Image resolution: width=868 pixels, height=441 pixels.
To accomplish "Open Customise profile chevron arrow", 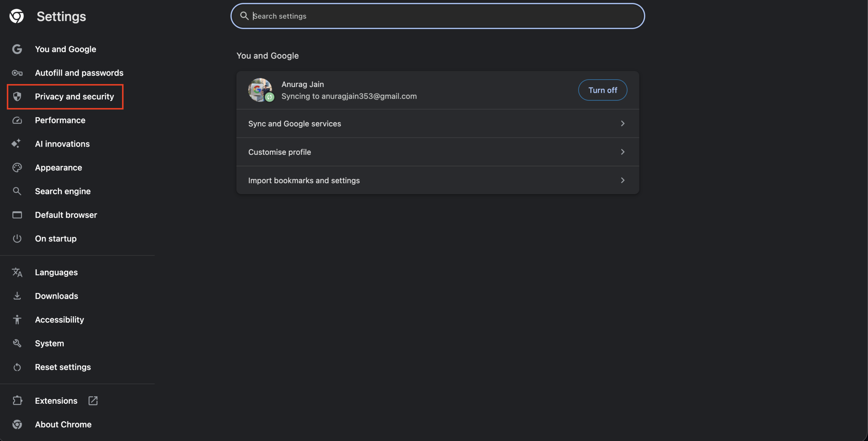I will (623, 152).
